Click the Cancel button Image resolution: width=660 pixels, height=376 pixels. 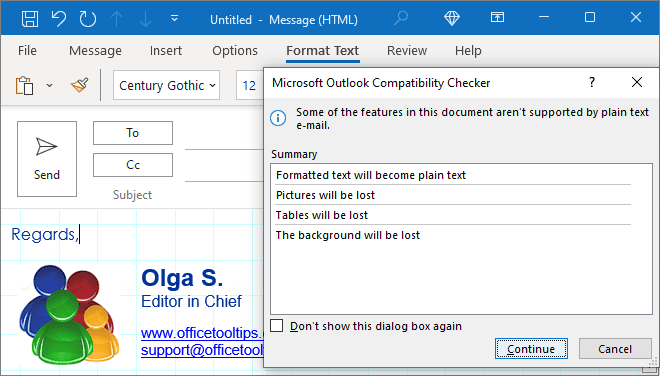click(615, 349)
